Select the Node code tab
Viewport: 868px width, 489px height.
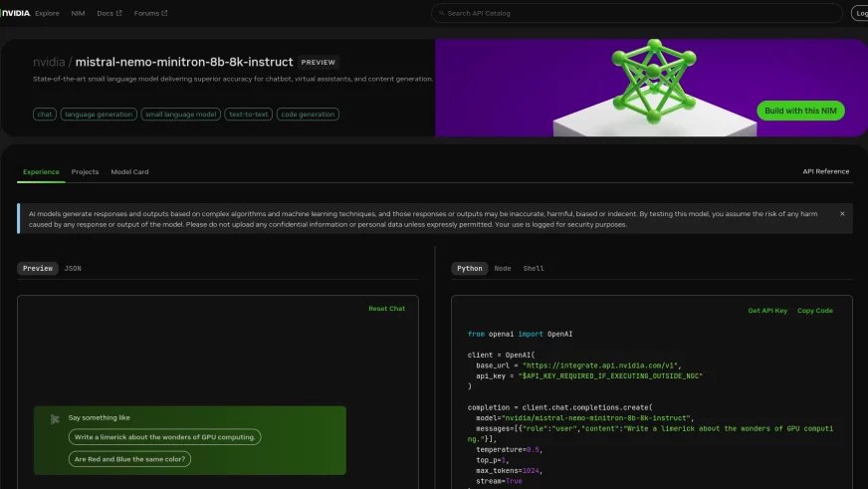coord(503,269)
